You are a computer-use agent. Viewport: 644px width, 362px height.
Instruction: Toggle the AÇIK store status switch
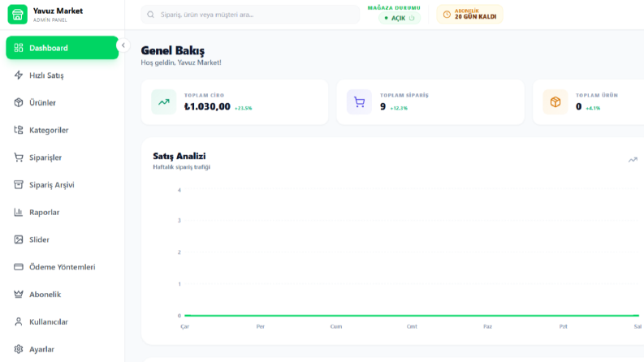tap(400, 18)
